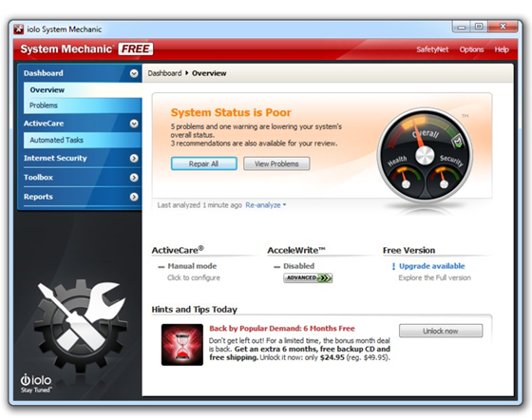The width and height of the screenshot is (532, 420).
Task: Expand the Internet Security section arrow
Action: coord(134,158)
